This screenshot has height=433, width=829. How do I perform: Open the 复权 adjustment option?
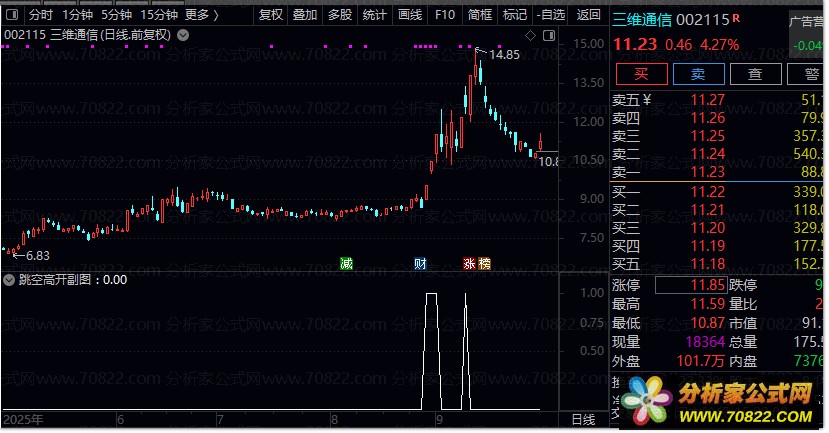pos(271,14)
